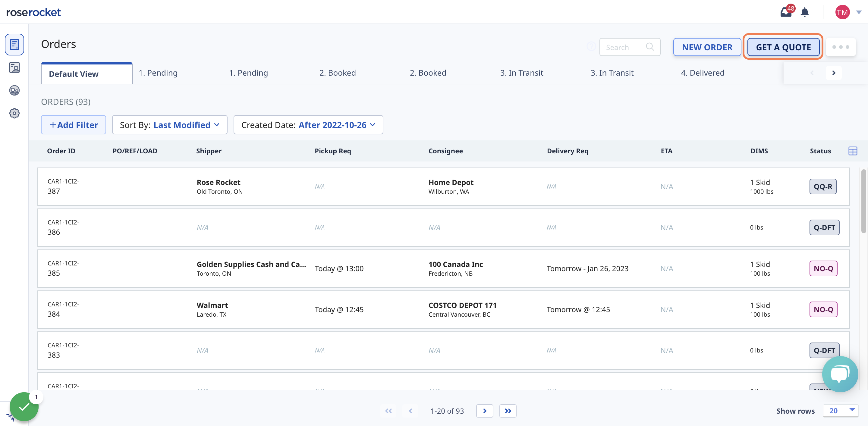Image resolution: width=868 pixels, height=426 pixels.
Task: Click the Shipper column header
Action: click(x=209, y=151)
